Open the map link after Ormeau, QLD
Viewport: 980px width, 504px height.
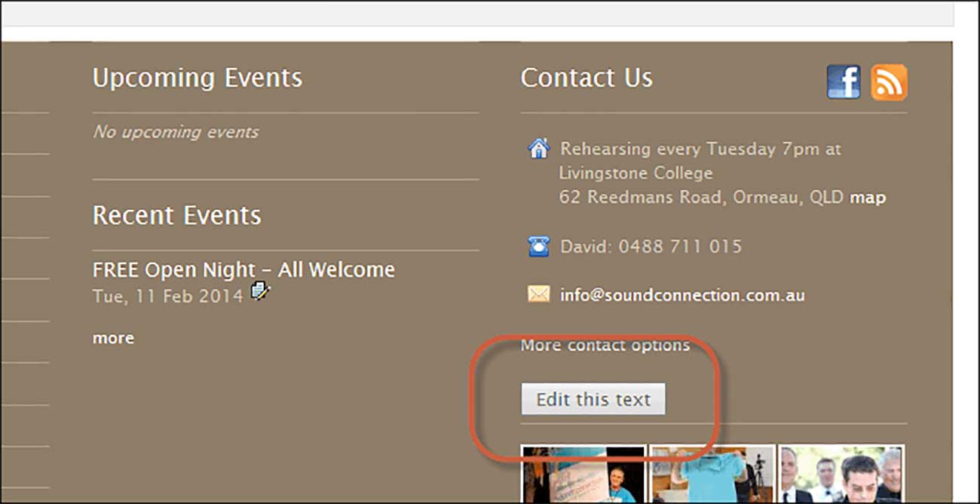(x=868, y=198)
